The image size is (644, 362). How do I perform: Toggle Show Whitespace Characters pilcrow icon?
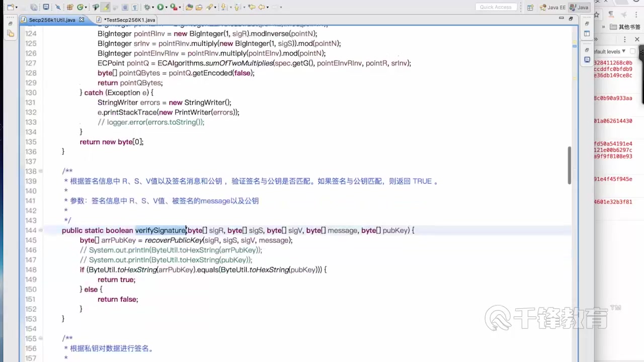tap(135, 7)
